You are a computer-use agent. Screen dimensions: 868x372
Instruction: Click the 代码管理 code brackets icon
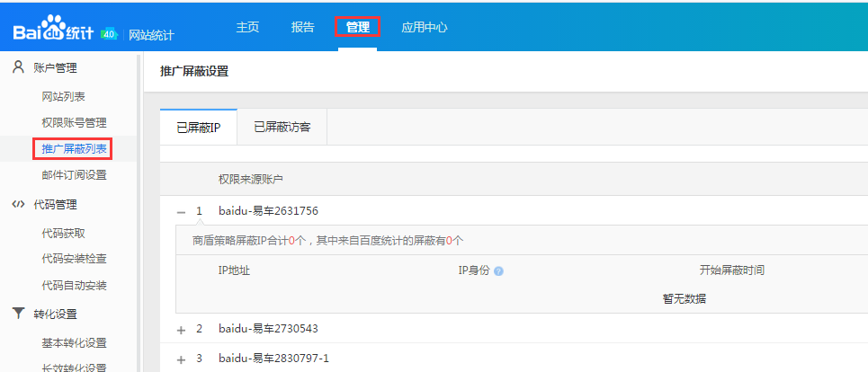click(x=18, y=204)
